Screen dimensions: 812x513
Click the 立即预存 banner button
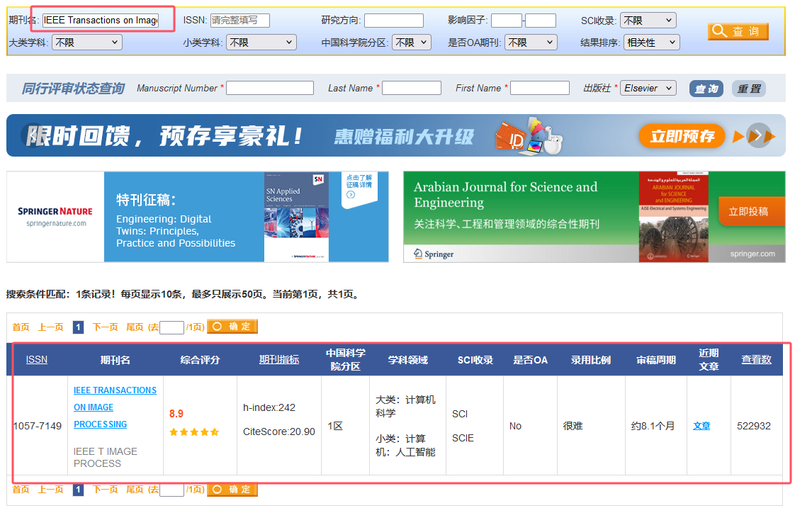pyautogui.click(x=682, y=136)
